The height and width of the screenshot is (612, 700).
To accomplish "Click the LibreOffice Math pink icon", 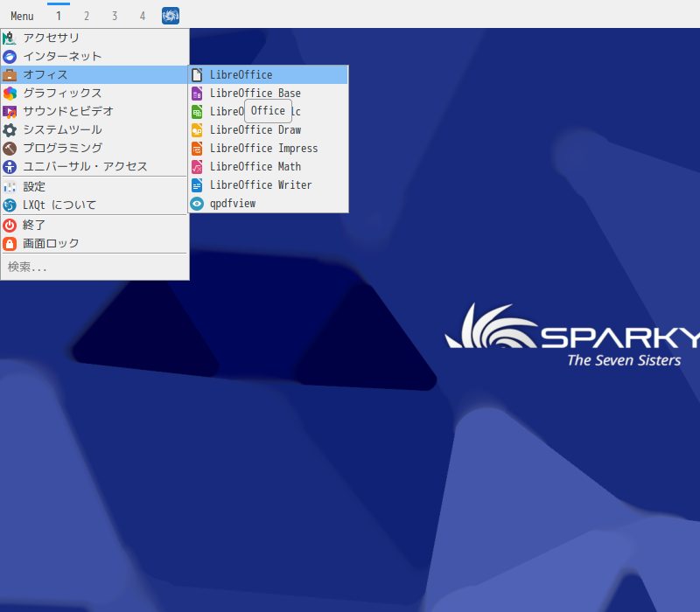I will click(x=197, y=166).
